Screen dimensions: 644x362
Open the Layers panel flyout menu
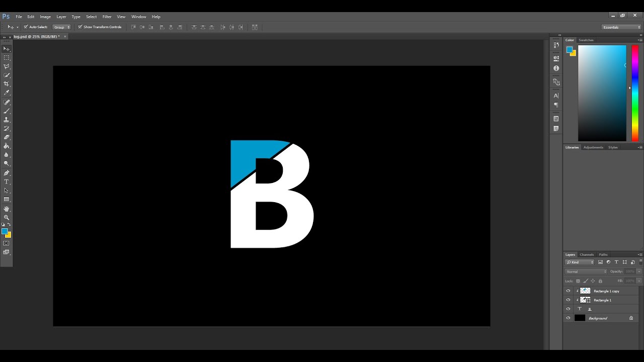coord(640,255)
